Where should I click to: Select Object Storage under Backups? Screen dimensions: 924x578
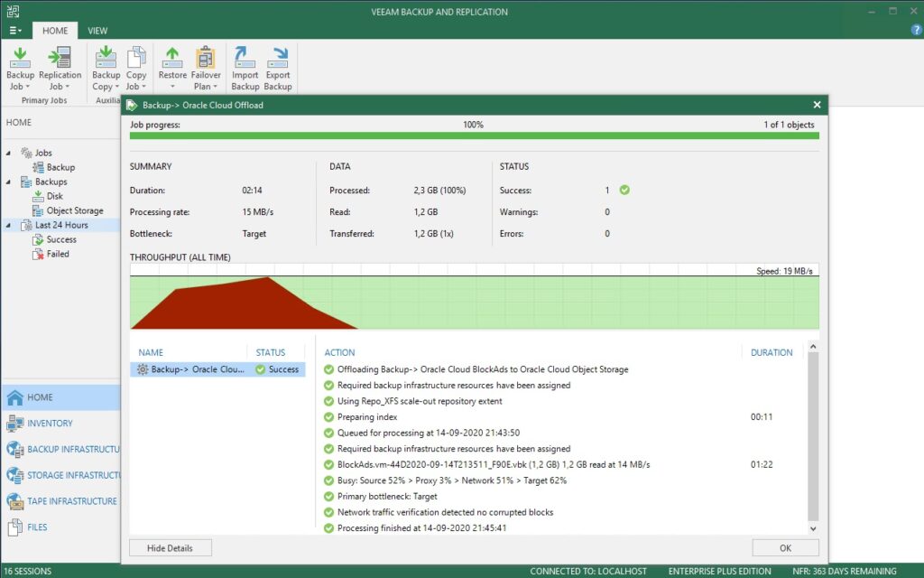(68, 210)
